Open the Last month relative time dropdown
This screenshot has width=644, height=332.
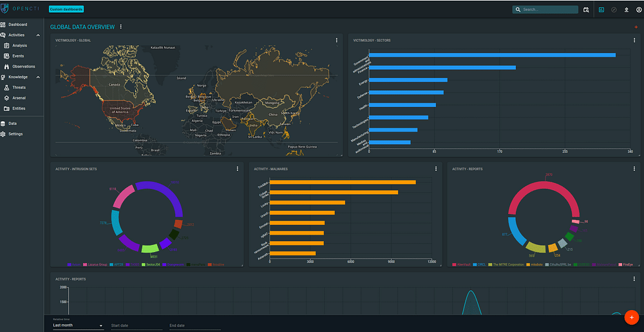coord(78,326)
